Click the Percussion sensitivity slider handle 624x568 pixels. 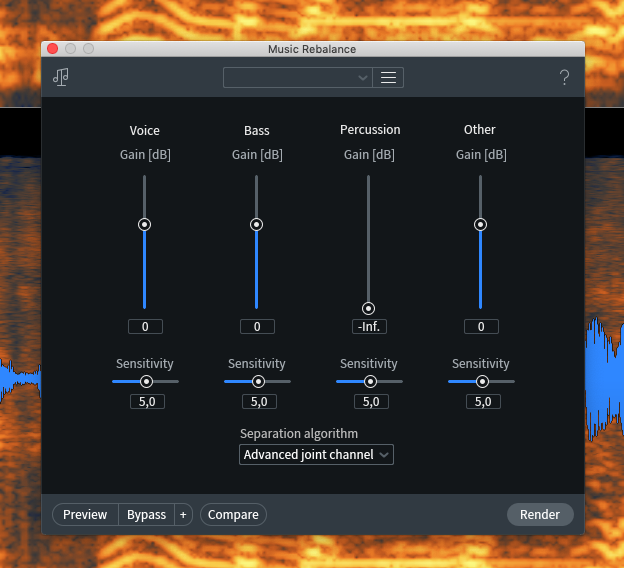click(370, 382)
